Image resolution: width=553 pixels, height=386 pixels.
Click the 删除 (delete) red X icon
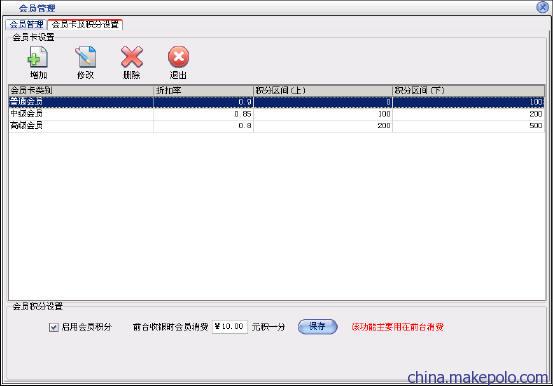[x=132, y=57]
